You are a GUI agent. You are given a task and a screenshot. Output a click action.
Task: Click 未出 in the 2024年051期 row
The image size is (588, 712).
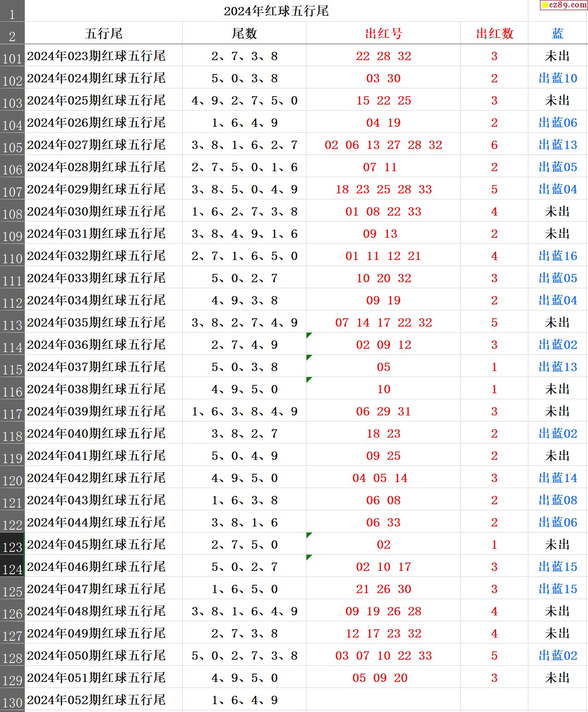(557, 678)
